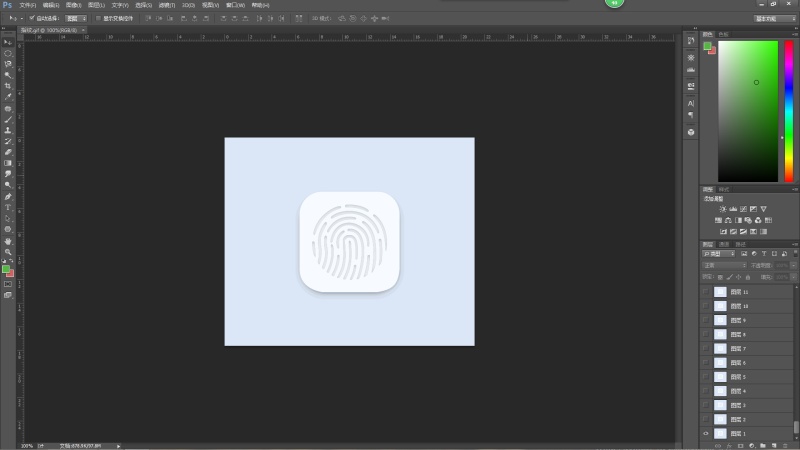Click the foreground green color swatch in toolbox

coord(6,268)
